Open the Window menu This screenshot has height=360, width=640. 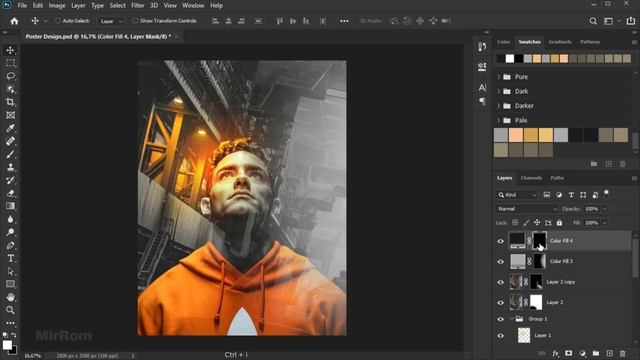(193, 6)
